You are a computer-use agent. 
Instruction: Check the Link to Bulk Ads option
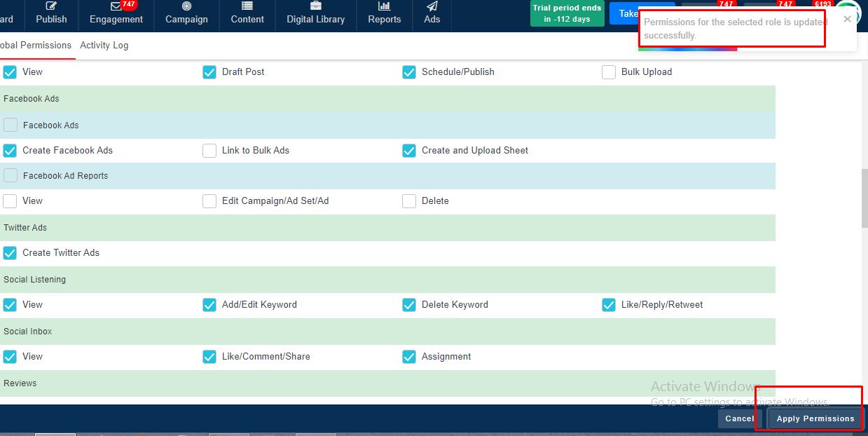point(209,151)
